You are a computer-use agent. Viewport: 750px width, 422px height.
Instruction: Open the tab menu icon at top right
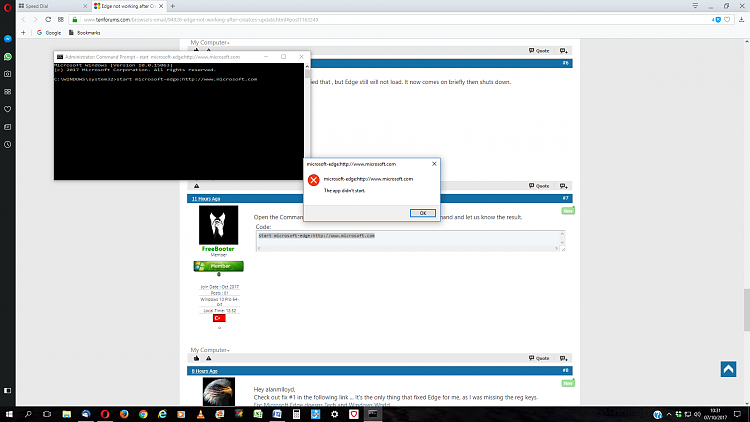click(695, 6)
